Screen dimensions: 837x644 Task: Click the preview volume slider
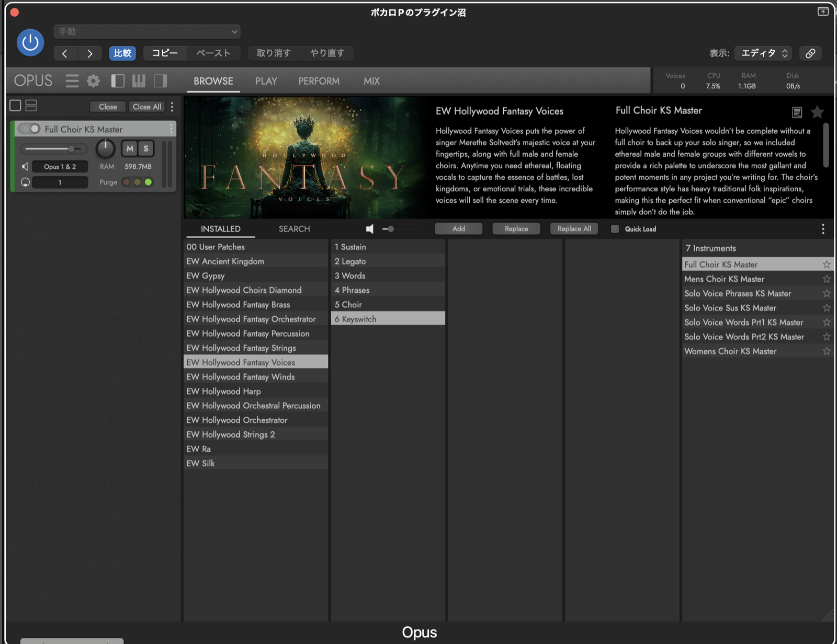pos(401,229)
